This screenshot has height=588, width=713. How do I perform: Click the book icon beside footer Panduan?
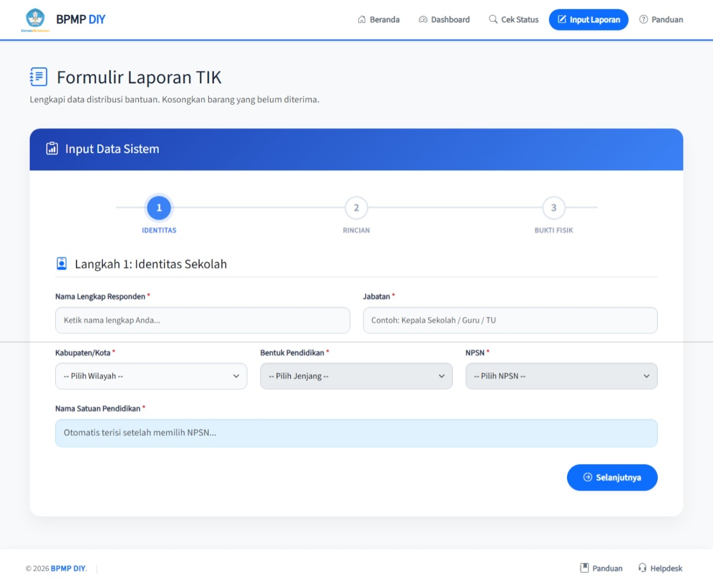point(584,568)
